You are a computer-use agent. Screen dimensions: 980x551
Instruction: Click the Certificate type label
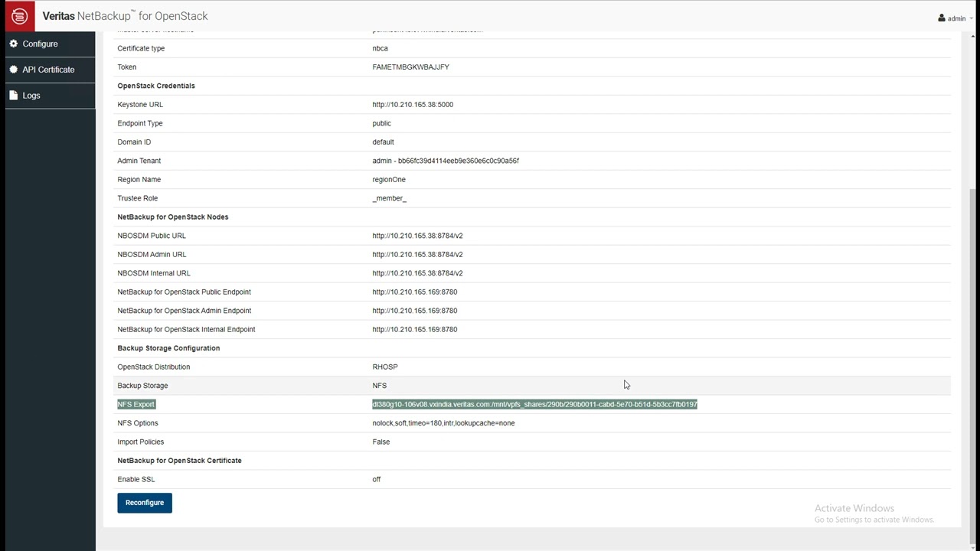coord(141,48)
